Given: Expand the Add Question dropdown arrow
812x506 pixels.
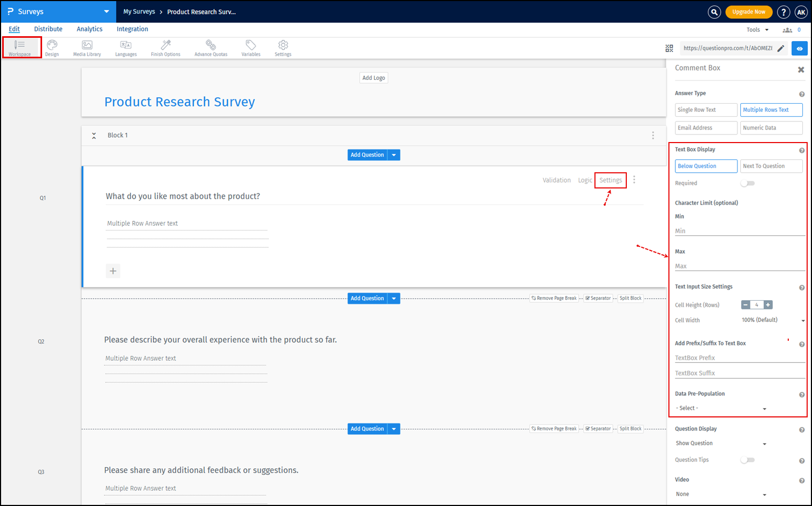Looking at the screenshot, I should tap(395, 154).
